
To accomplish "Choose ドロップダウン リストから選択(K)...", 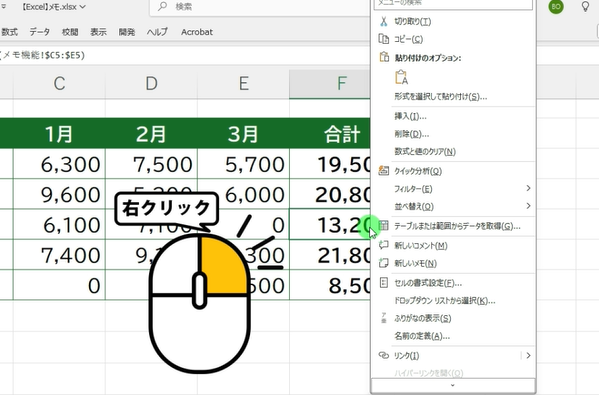I will click(445, 300).
